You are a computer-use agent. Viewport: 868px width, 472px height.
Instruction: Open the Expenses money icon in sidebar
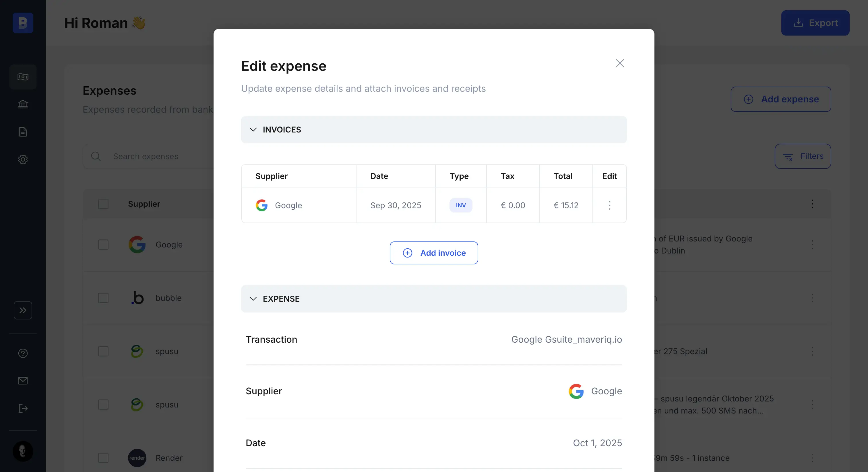[x=23, y=77]
